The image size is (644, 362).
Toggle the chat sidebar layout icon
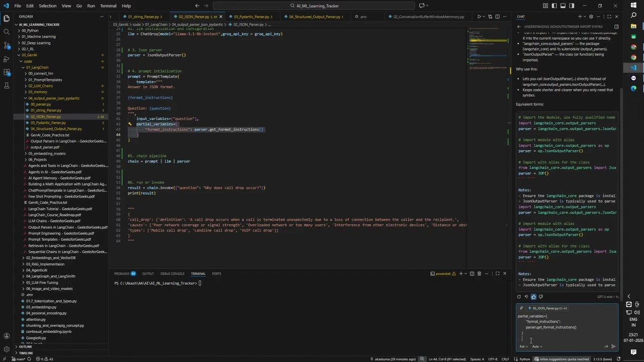click(616, 26)
